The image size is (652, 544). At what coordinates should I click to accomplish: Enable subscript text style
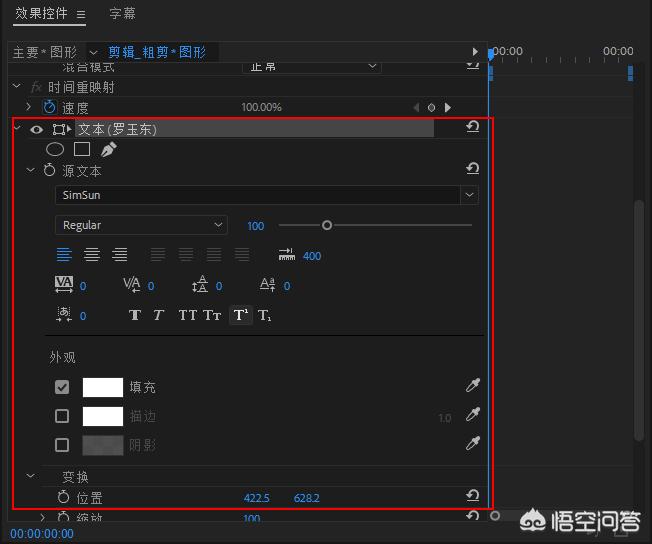(264, 315)
